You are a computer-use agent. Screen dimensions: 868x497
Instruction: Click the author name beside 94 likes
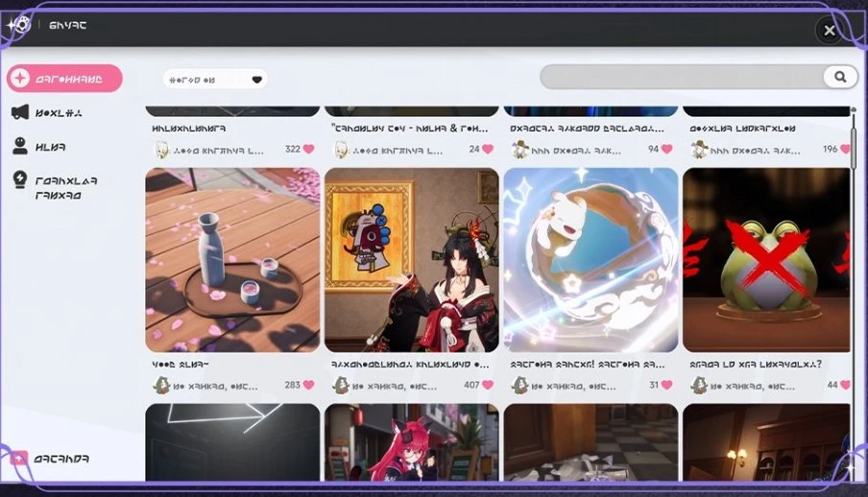coord(576,150)
